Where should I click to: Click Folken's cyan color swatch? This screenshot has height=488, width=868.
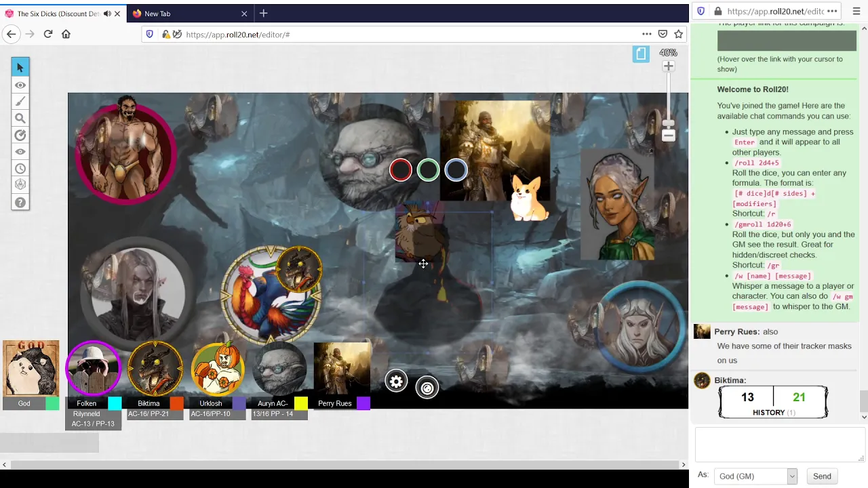click(x=115, y=403)
